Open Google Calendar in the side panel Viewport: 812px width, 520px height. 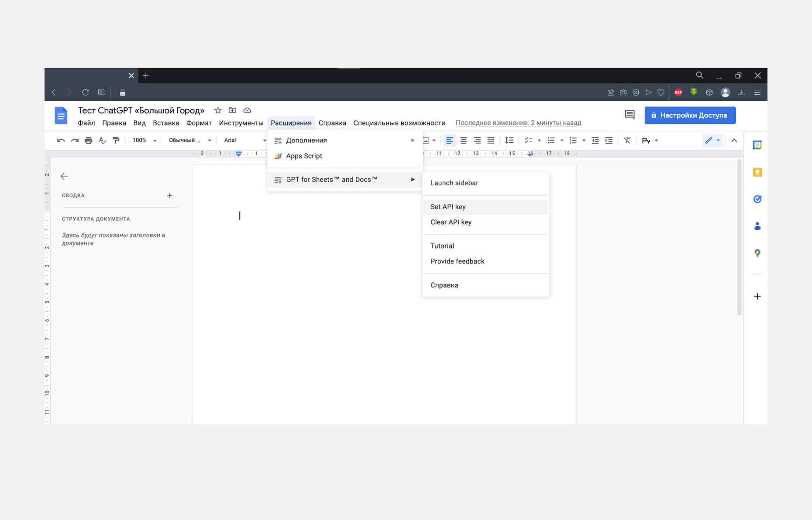click(757, 145)
